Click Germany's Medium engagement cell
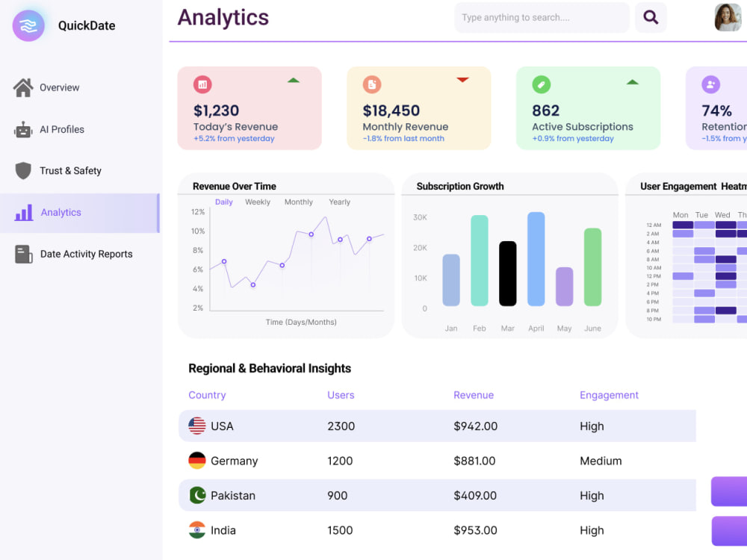This screenshot has height=560, width=747. tap(601, 461)
